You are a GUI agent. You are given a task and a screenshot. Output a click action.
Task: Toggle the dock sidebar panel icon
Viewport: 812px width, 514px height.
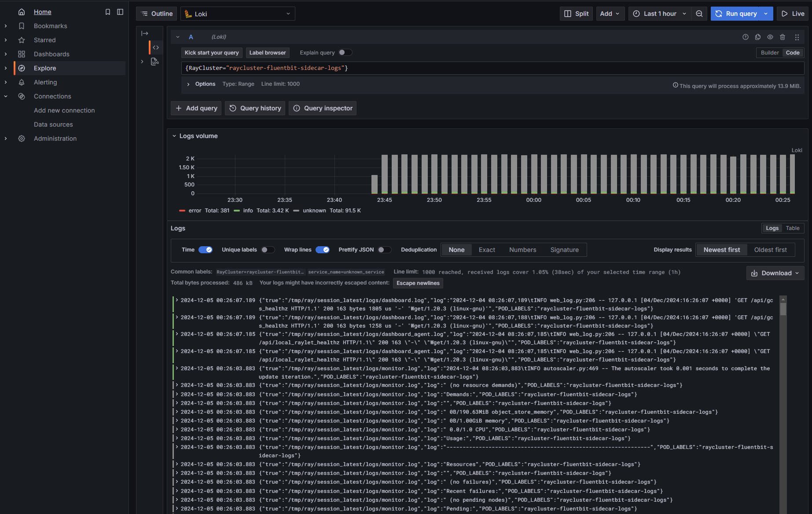[120, 12]
